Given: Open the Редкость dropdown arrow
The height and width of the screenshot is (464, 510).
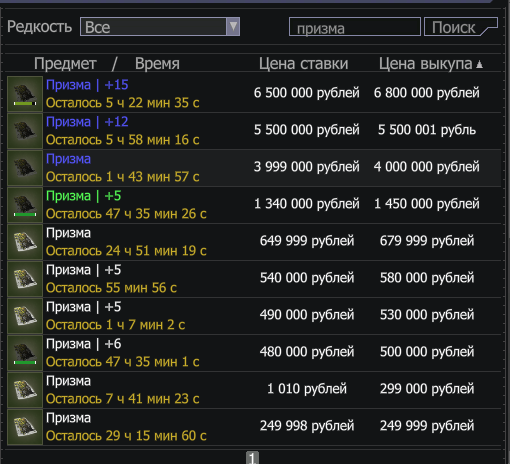Looking at the screenshot, I should pyautogui.click(x=233, y=26).
